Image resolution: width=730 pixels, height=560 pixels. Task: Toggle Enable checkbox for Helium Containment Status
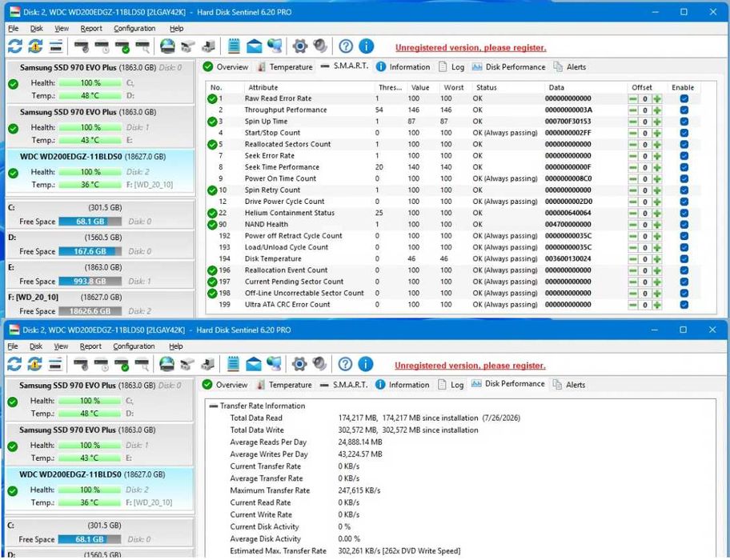[x=684, y=213]
